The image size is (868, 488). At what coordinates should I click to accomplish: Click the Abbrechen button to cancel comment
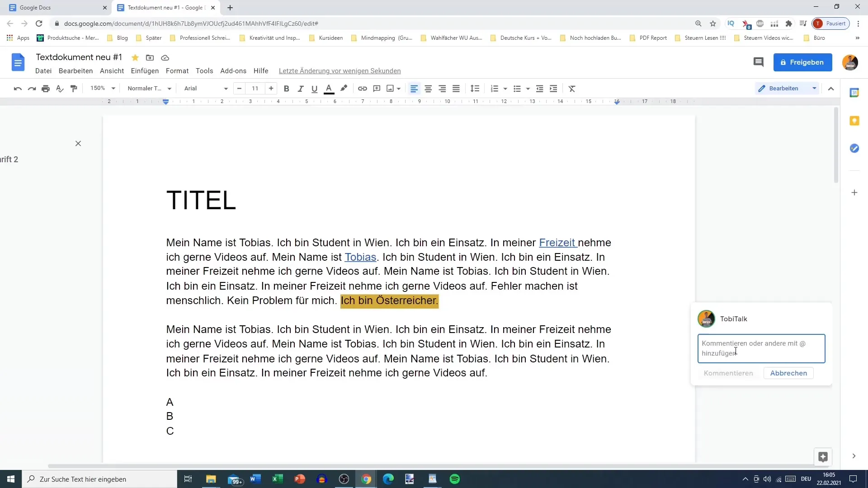click(789, 373)
